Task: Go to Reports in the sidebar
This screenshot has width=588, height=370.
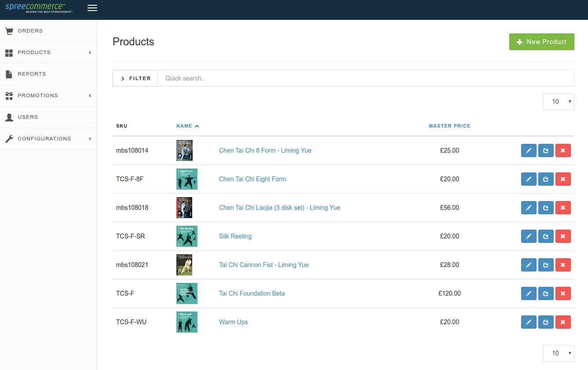Action: (32, 74)
